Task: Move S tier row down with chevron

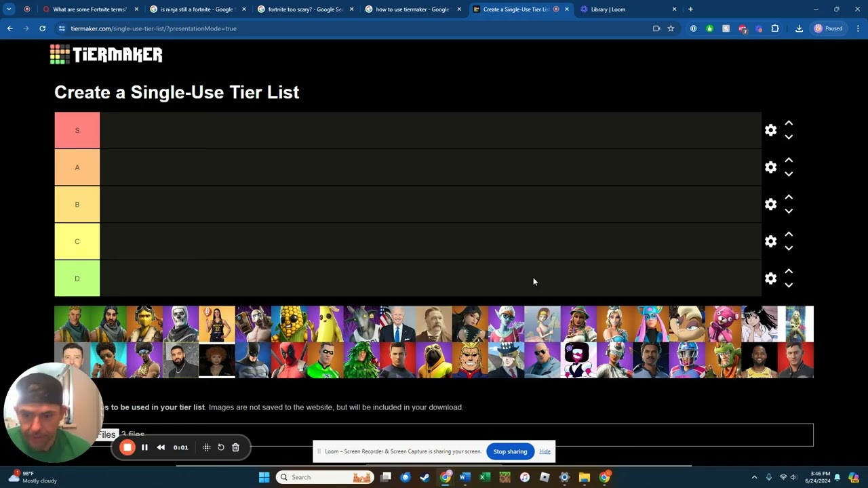Action: coord(789,137)
